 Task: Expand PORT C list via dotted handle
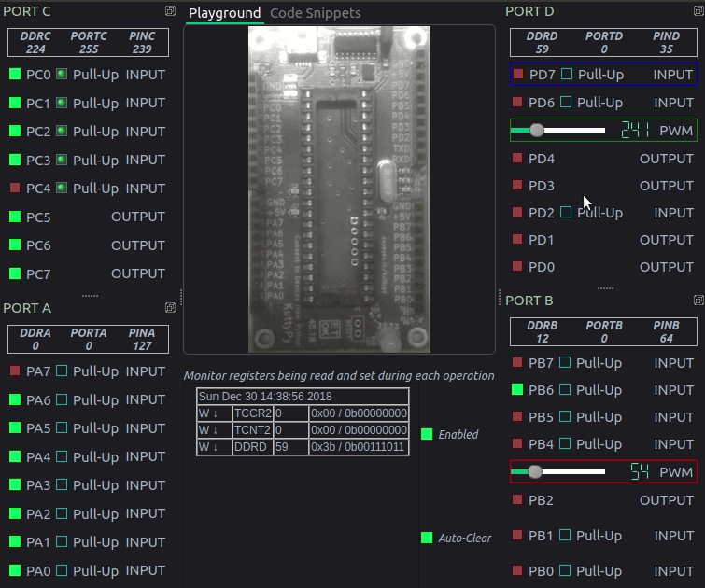tap(90, 295)
